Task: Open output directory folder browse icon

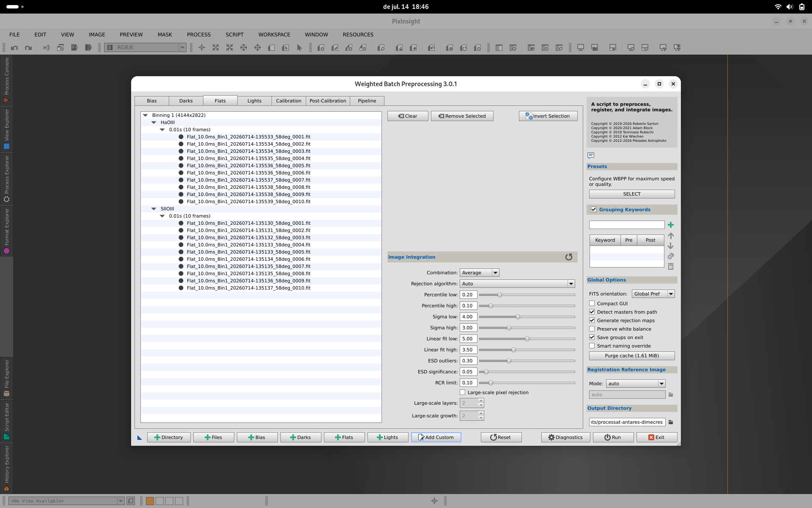Action: 671,422
